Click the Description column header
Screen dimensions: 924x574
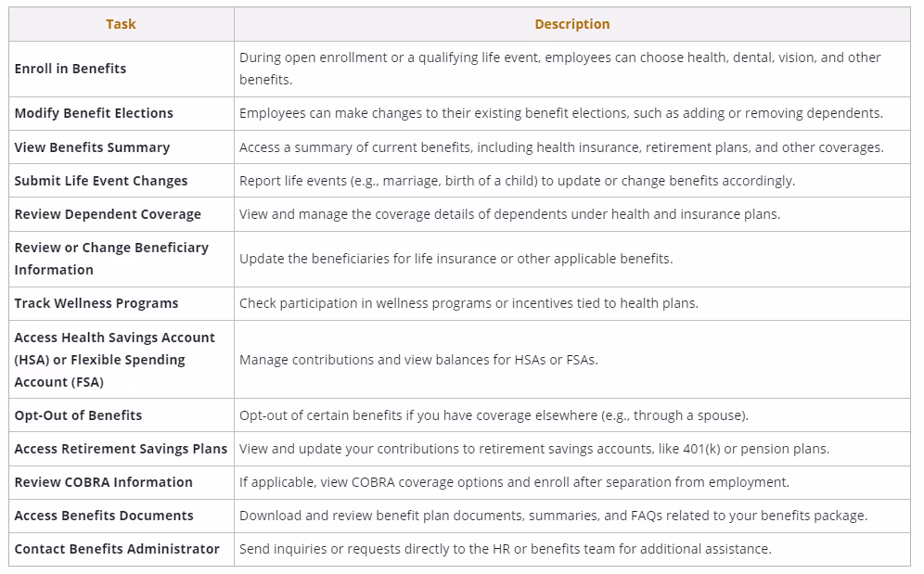coord(571,24)
